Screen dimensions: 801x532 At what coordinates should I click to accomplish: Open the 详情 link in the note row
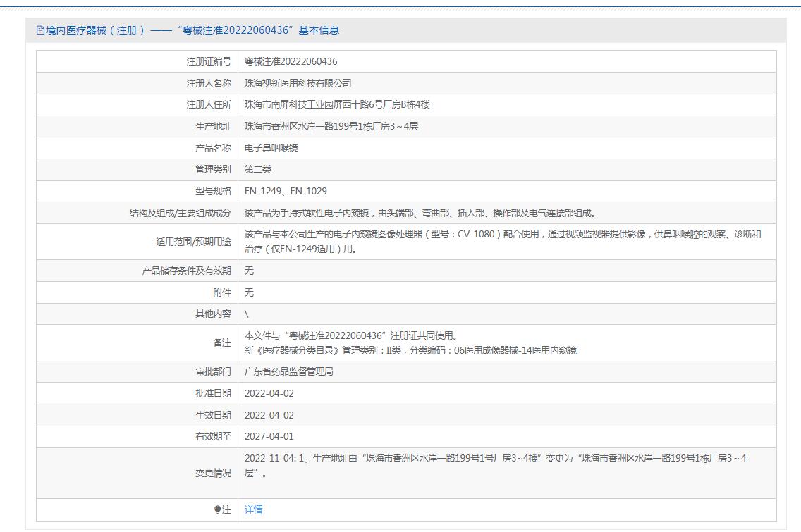253,509
